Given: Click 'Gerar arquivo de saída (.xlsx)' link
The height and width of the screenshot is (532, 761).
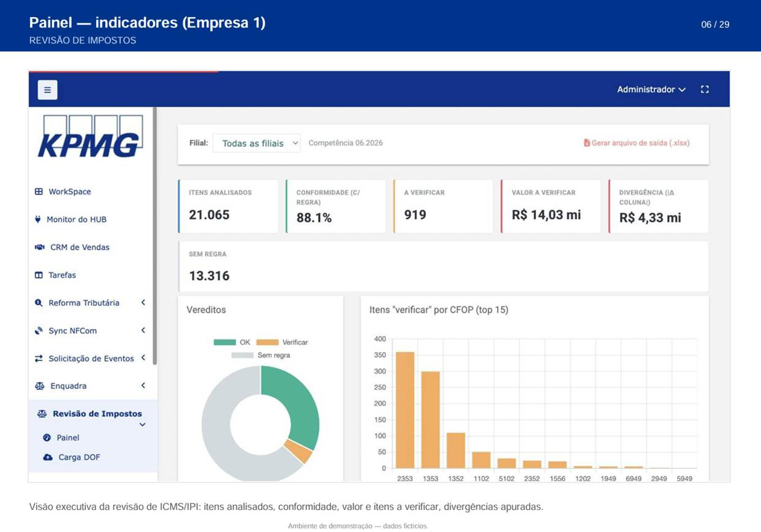Looking at the screenshot, I should point(637,143).
